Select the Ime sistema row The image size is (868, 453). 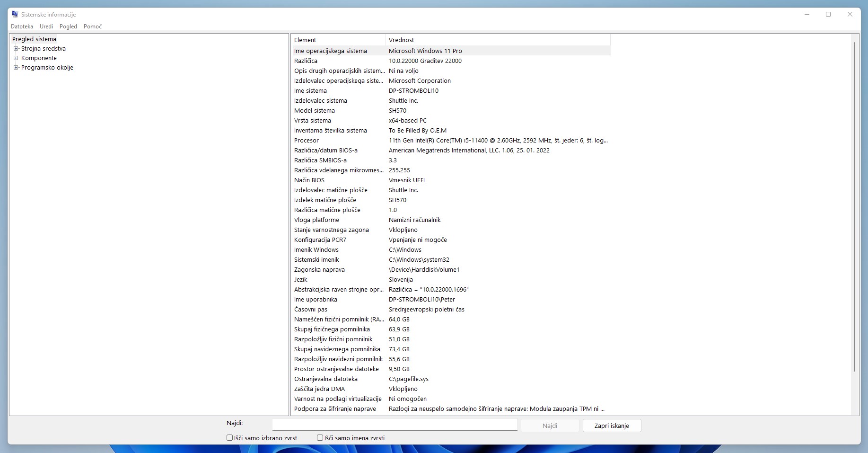click(x=451, y=90)
